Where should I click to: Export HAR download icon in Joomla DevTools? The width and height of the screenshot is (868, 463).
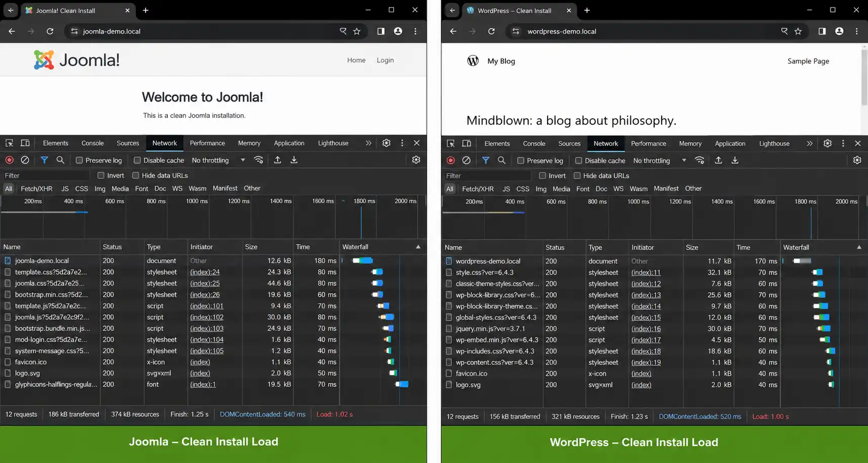[x=294, y=160]
